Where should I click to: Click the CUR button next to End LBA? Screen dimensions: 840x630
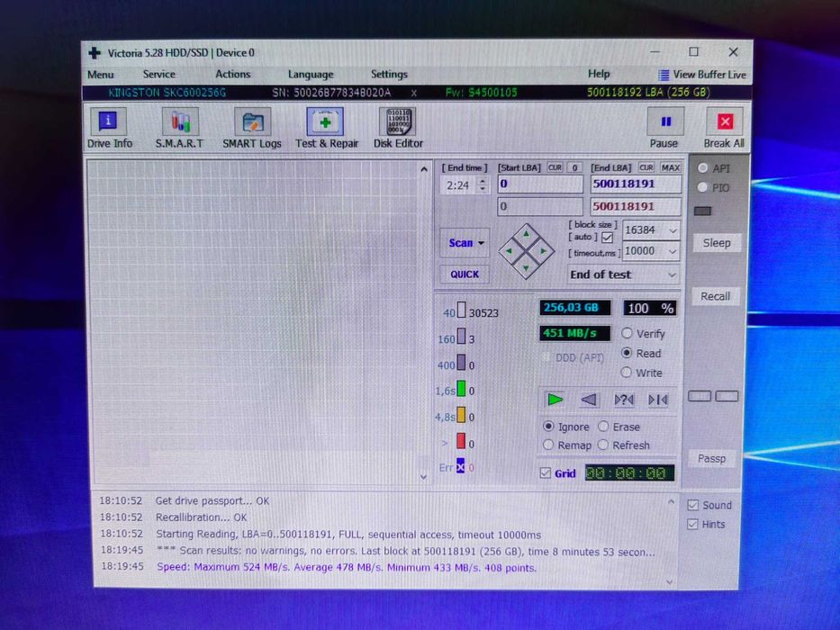pyautogui.click(x=646, y=167)
